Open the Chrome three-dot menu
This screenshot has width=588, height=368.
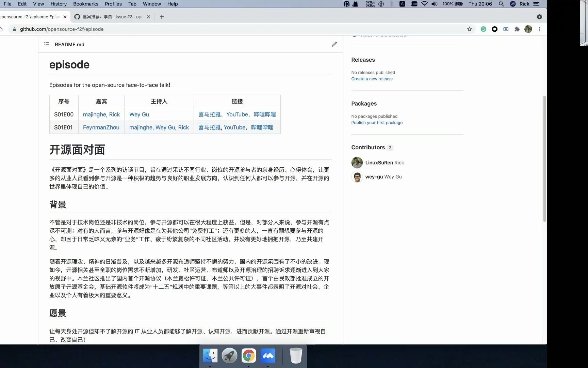[x=539, y=29]
